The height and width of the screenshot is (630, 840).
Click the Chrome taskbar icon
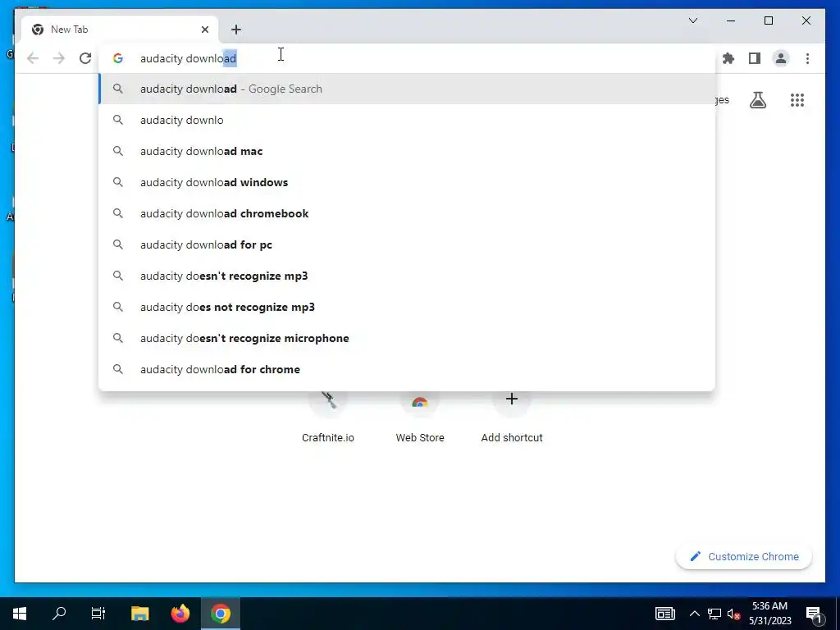click(220, 613)
